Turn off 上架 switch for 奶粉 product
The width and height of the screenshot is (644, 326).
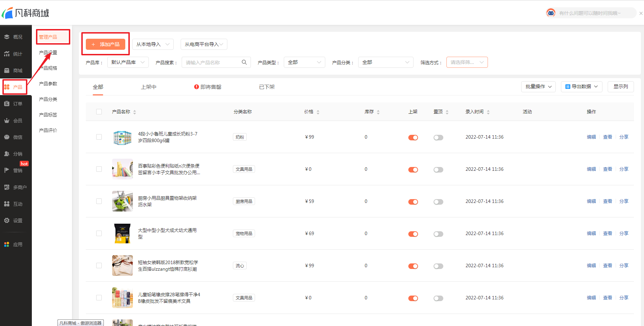(x=413, y=138)
